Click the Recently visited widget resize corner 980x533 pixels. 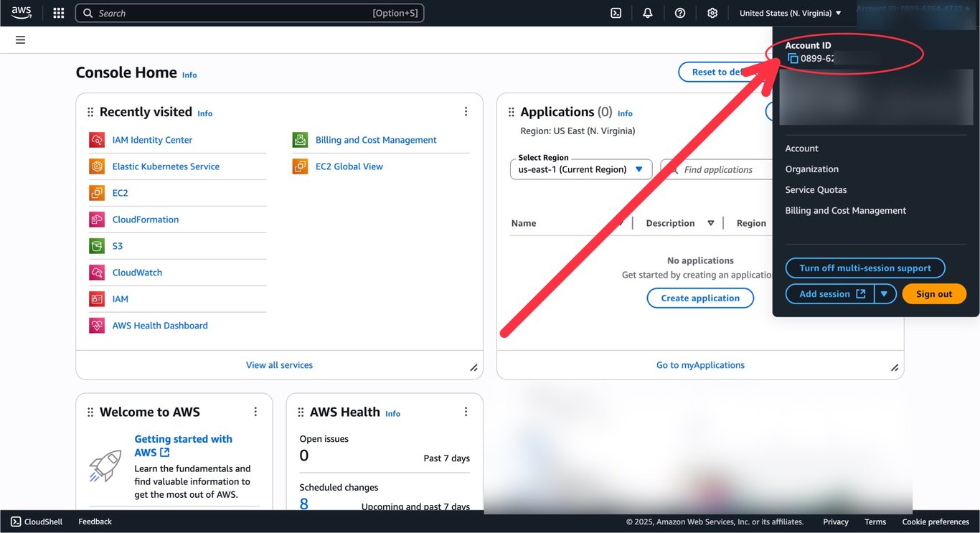473,368
